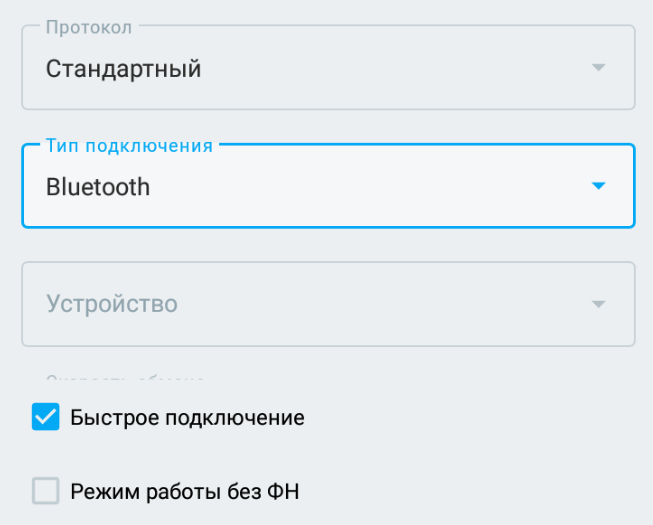Click empty space inside the Устройство field

[x=400, y=304]
